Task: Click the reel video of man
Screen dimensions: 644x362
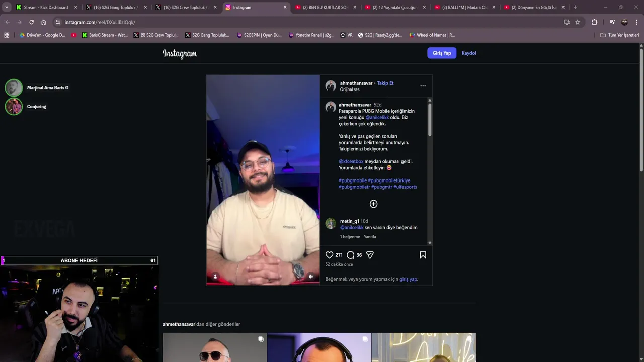Action: coord(263,180)
